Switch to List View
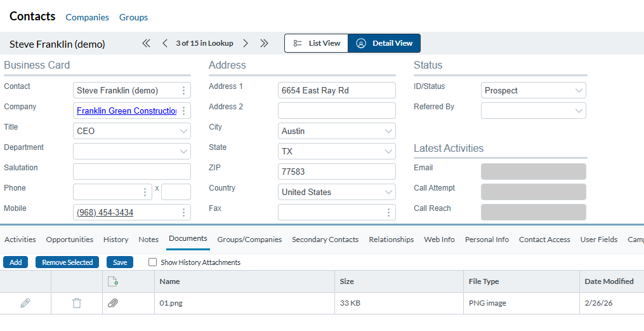The width and height of the screenshot is (644, 331). coord(316,43)
